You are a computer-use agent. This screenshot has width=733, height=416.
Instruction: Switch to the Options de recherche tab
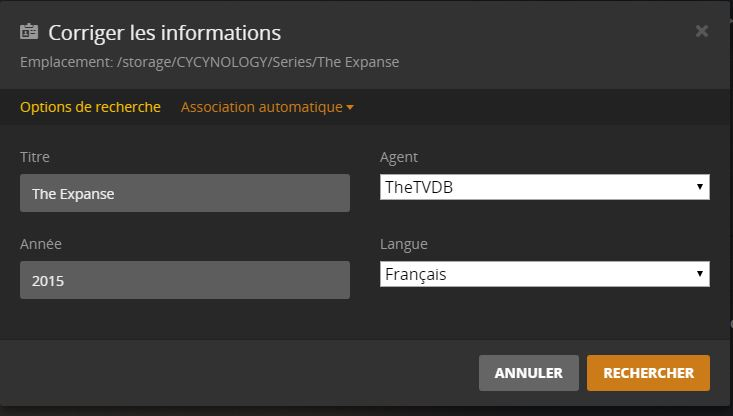90,107
